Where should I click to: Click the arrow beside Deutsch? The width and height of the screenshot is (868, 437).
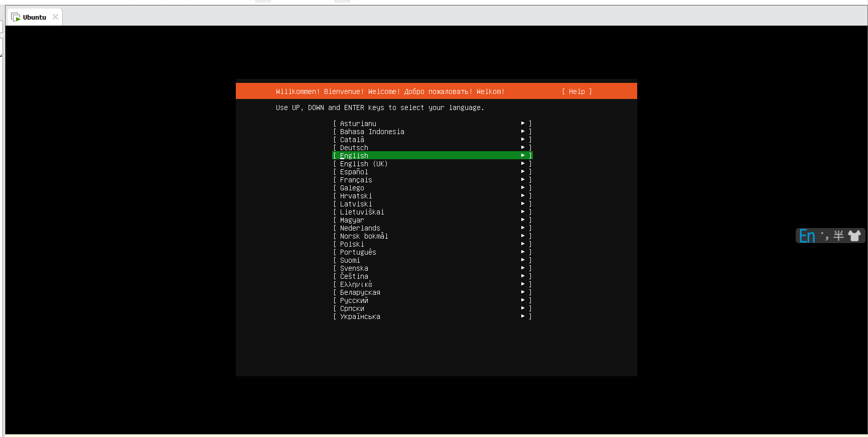(x=523, y=147)
